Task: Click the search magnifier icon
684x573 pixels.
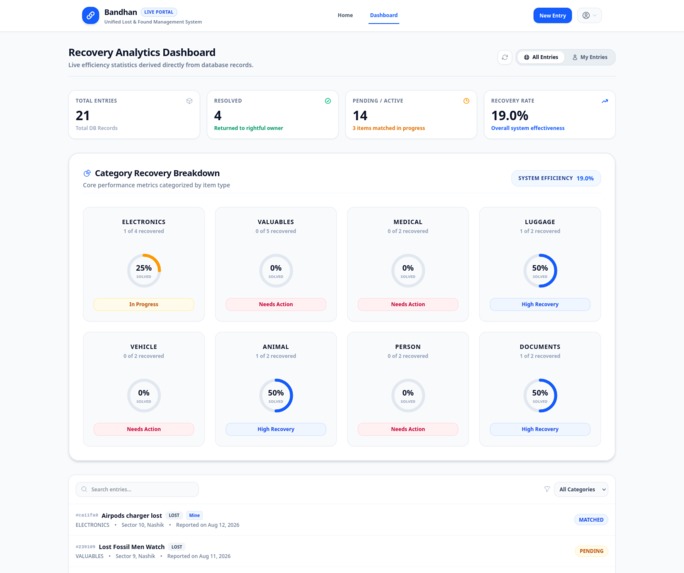Action: click(x=84, y=489)
